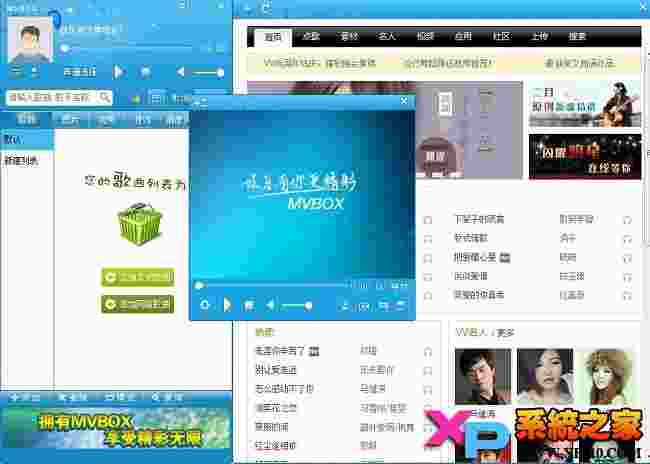
Task: Open the dark sparkling banner image
Action: 585,156
